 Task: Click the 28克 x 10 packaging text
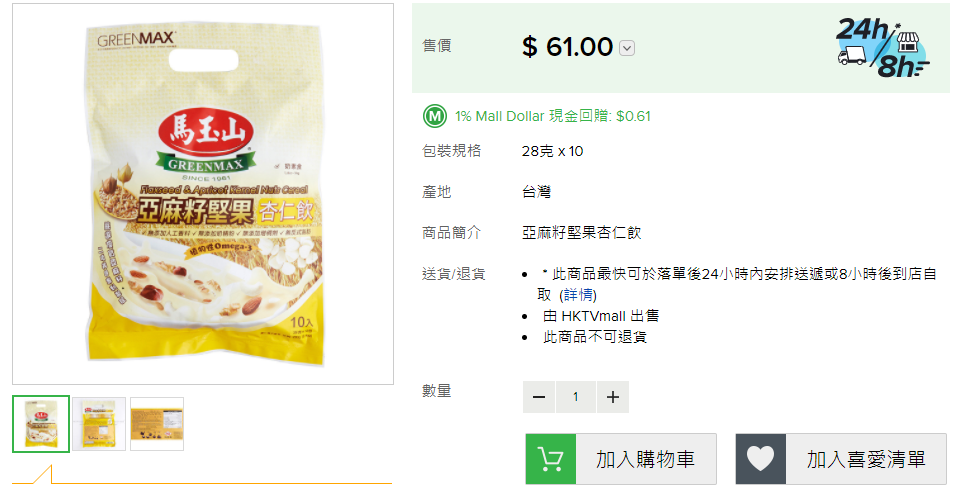[552, 152]
